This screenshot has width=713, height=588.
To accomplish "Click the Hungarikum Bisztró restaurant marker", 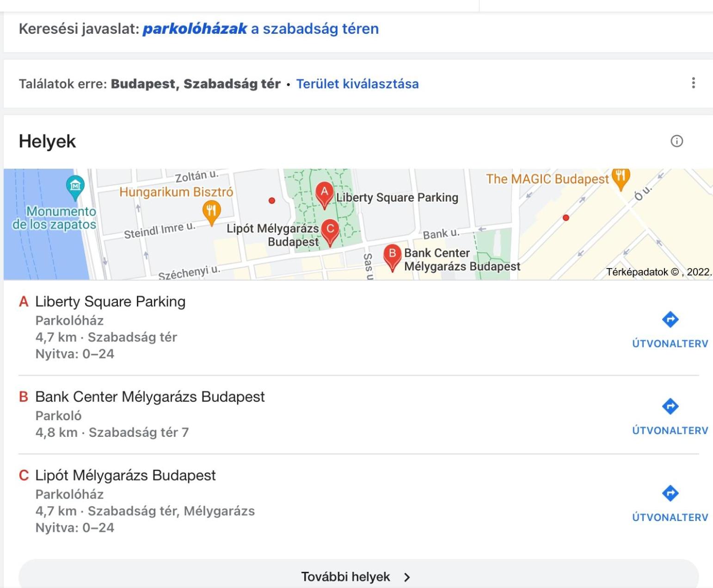I will pos(211,213).
